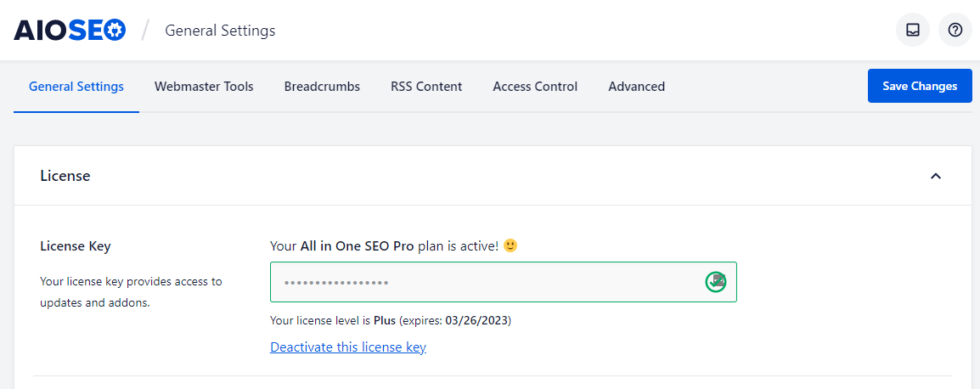The height and width of the screenshot is (389, 980).
Task: Open the help question mark icon
Action: (x=955, y=30)
